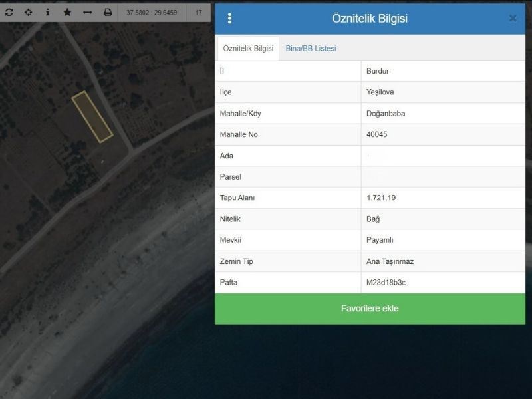Click the Burdur province value cell
The height and width of the screenshot is (399, 532).
(x=378, y=71)
